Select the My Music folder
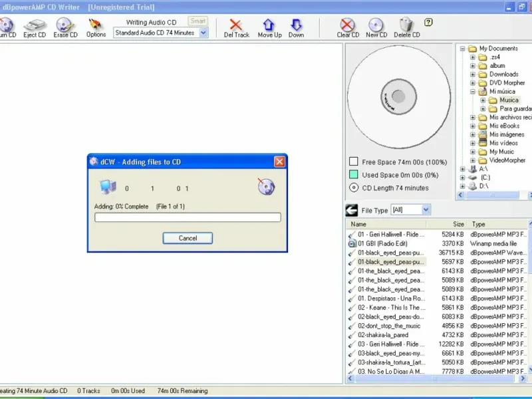This screenshot has height=399, width=532. tap(501, 152)
